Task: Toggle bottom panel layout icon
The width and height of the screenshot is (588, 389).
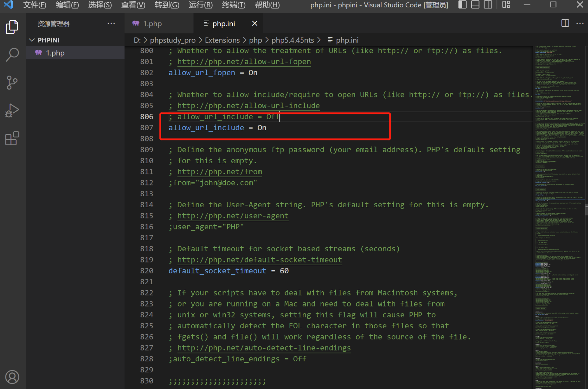Action: [475, 5]
